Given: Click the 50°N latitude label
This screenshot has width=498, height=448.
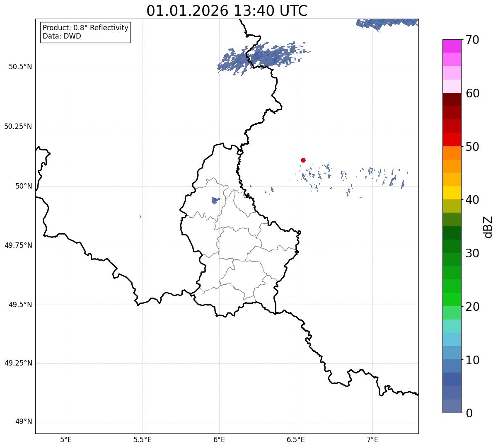Looking at the screenshot, I should click(24, 186).
